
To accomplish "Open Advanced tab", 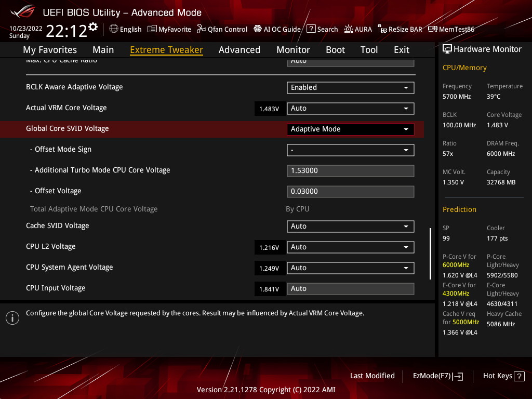I will [240, 50].
